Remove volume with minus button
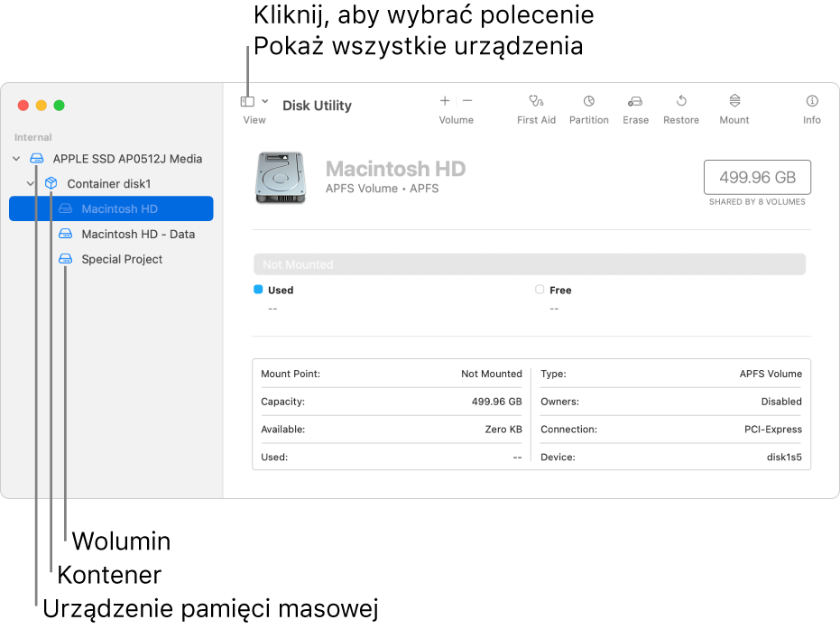840x629 pixels. pyautogui.click(x=467, y=101)
